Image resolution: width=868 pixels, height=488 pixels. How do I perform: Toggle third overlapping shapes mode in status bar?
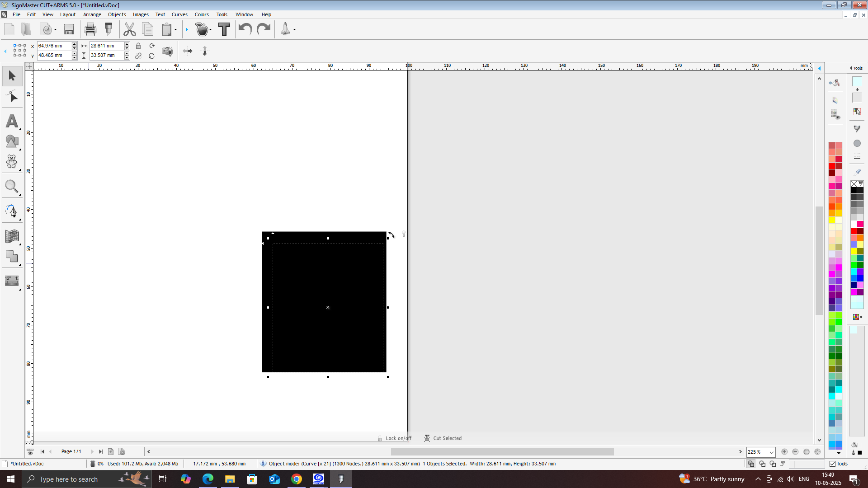point(773,464)
